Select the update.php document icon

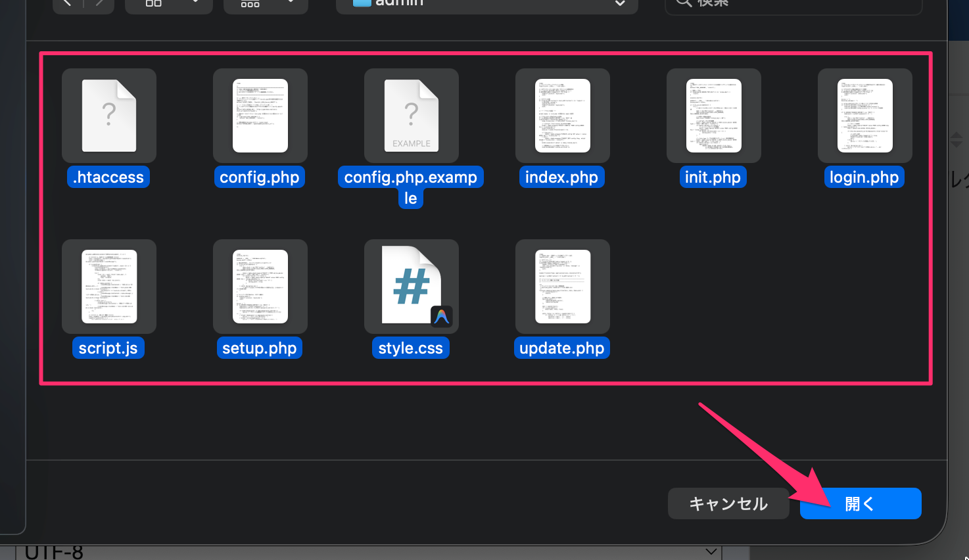click(x=563, y=287)
